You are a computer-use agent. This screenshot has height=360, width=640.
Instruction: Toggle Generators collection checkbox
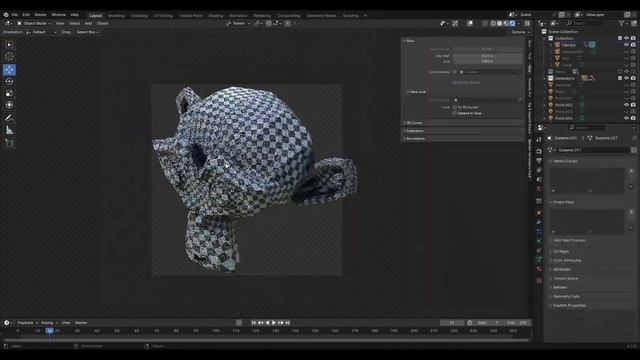point(620,78)
